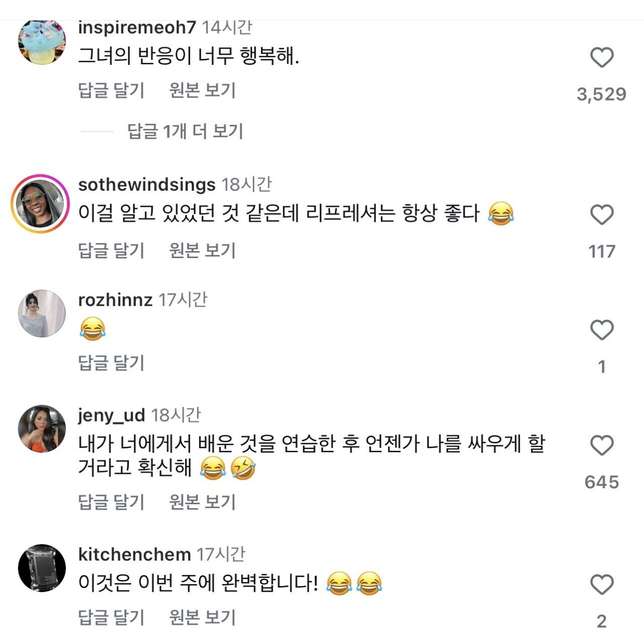The width and height of the screenshot is (644, 644).
Task: Like the comment by inspiremeoh7
Action: pyautogui.click(x=601, y=57)
